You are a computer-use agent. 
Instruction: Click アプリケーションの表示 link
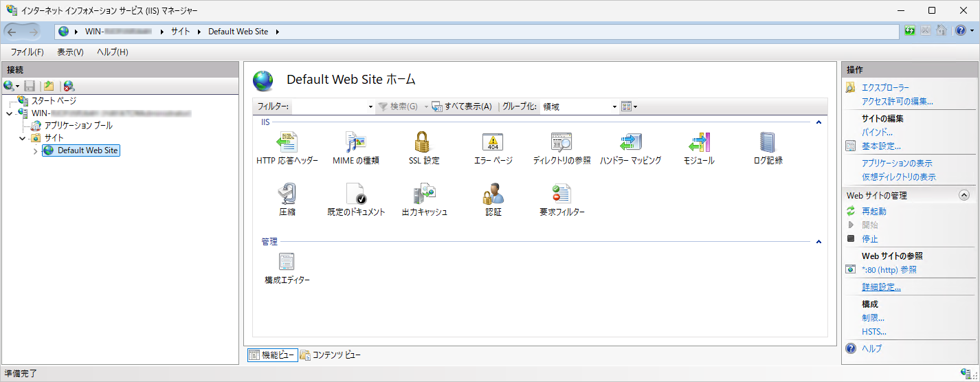897,164
